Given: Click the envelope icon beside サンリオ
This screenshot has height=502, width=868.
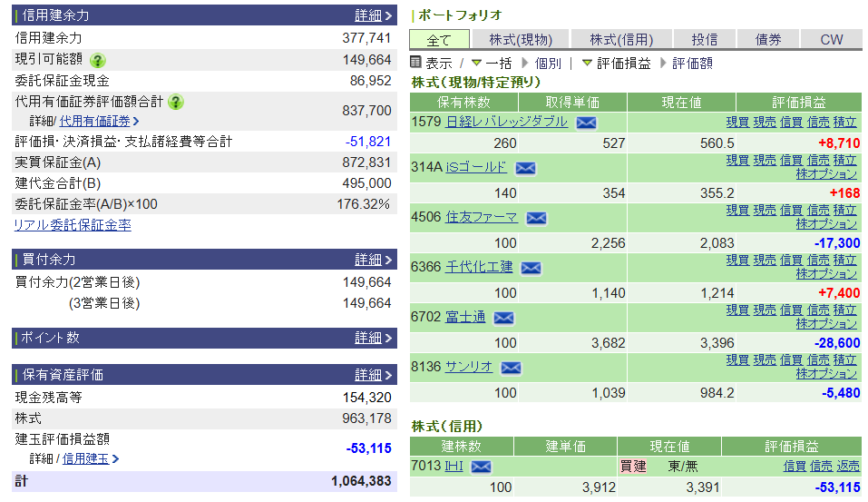Looking at the screenshot, I should point(511,368).
